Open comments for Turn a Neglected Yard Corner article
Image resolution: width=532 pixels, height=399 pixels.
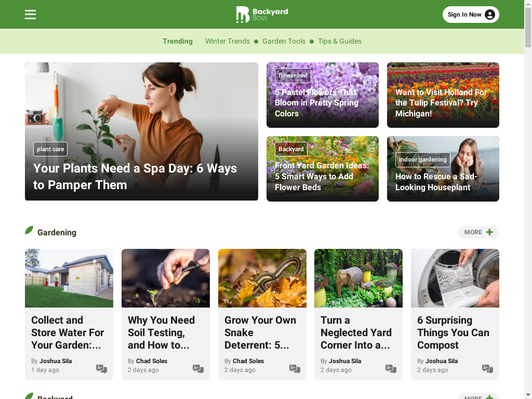(391, 369)
